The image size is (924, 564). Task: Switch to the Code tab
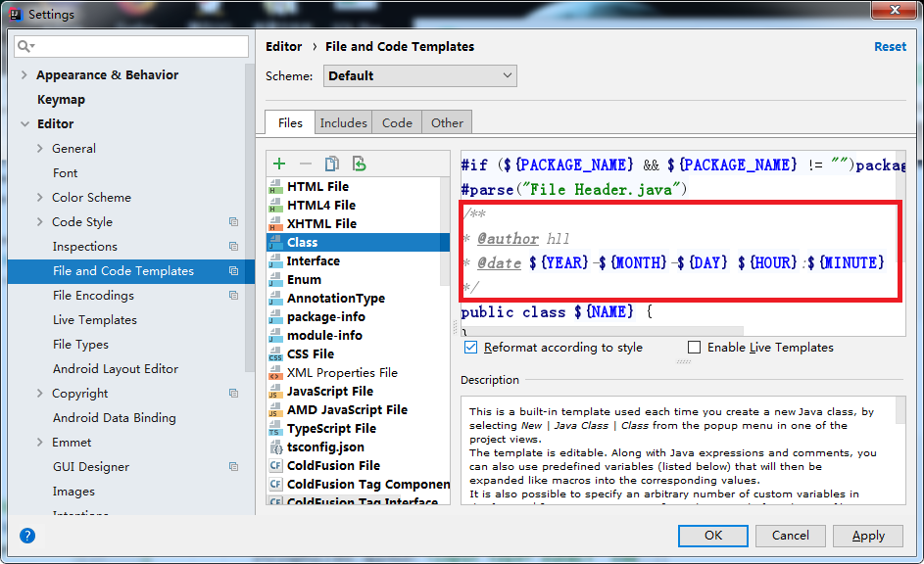tap(397, 123)
